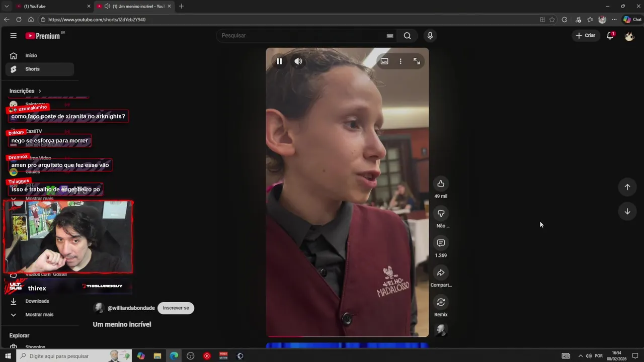Click the taskbar search box
This screenshot has height=362, width=644.
[74, 356]
